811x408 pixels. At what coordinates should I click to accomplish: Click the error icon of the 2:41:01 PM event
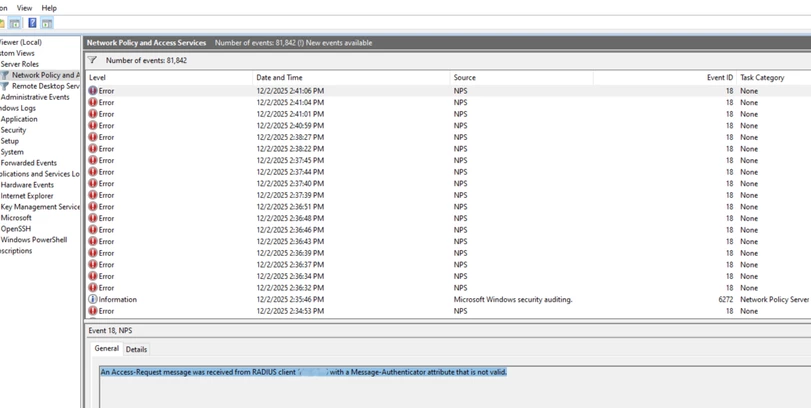[x=93, y=114]
